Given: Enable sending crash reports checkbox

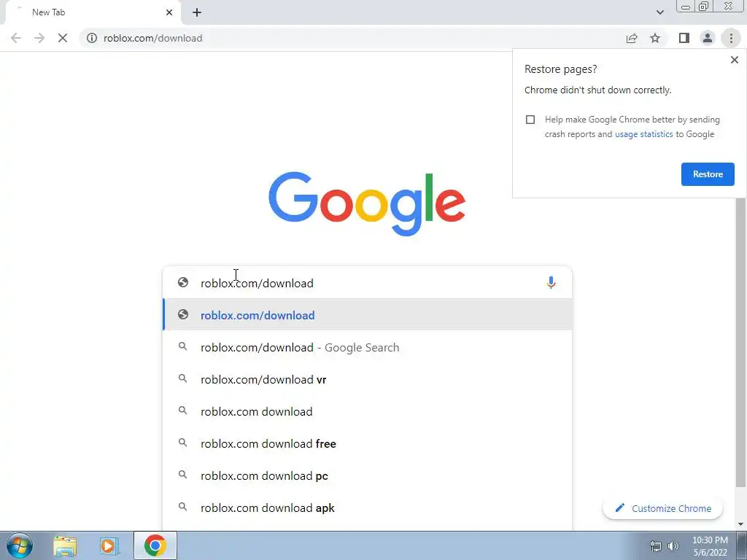Looking at the screenshot, I should (x=530, y=120).
